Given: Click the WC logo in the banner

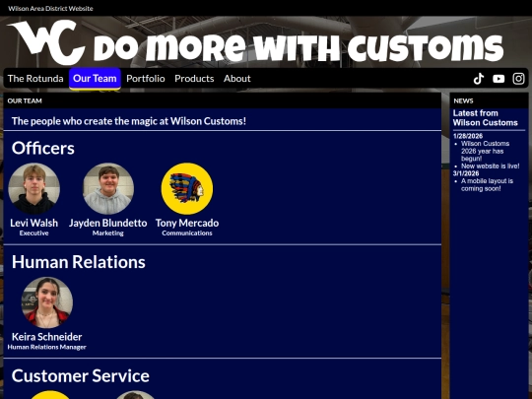Looking at the screenshot, I should (46, 42).
